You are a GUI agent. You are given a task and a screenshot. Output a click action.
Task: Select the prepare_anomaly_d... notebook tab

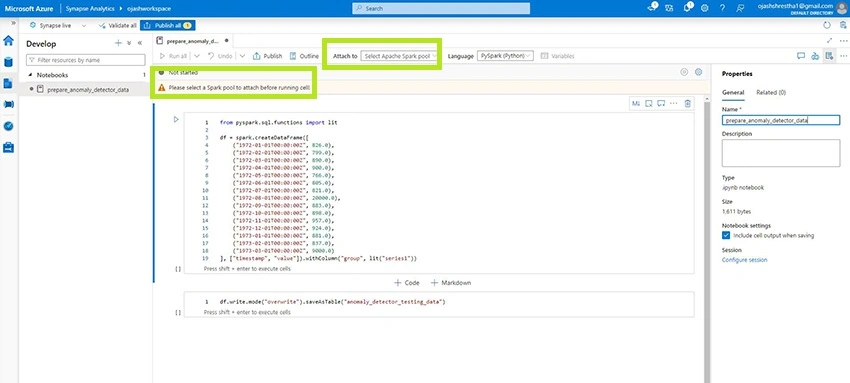(x=192, y=41)
